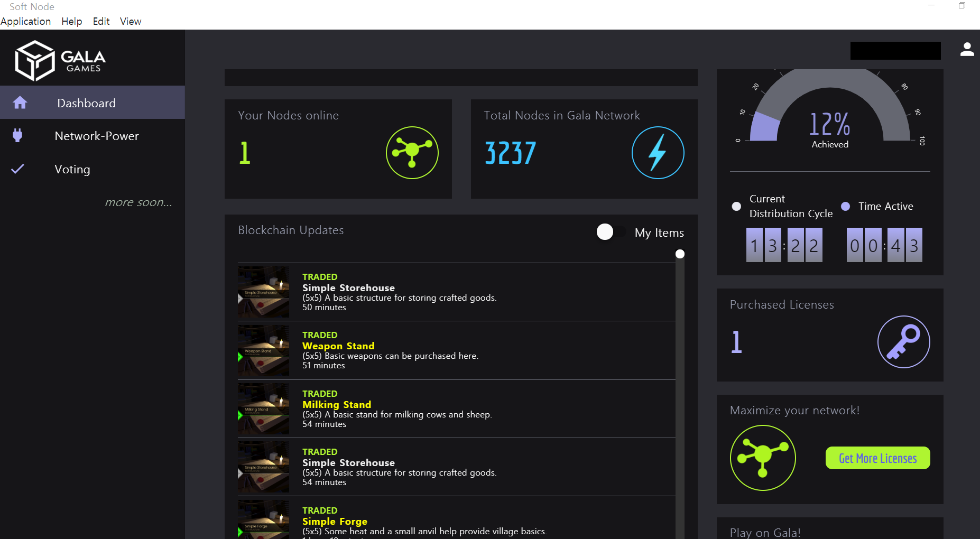Click the Simple Forge thumbnail
Viewport: 980px width, 539px height.
(263, 519)
